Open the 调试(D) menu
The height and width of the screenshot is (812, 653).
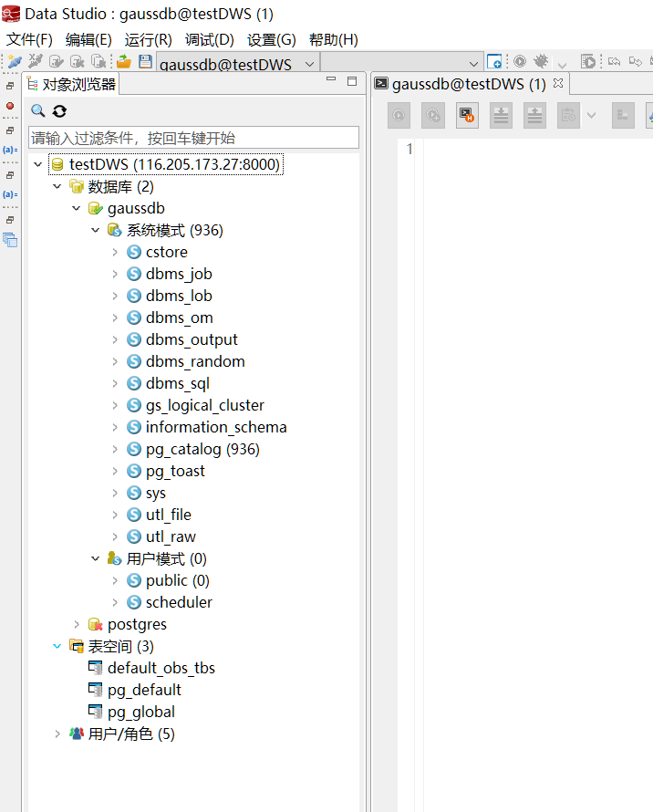[x=210, y=40]
